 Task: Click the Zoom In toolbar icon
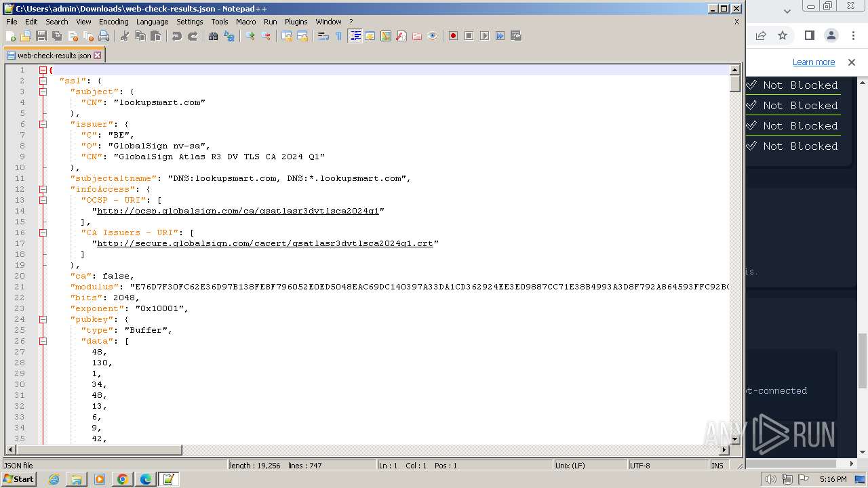pos(250,36)
